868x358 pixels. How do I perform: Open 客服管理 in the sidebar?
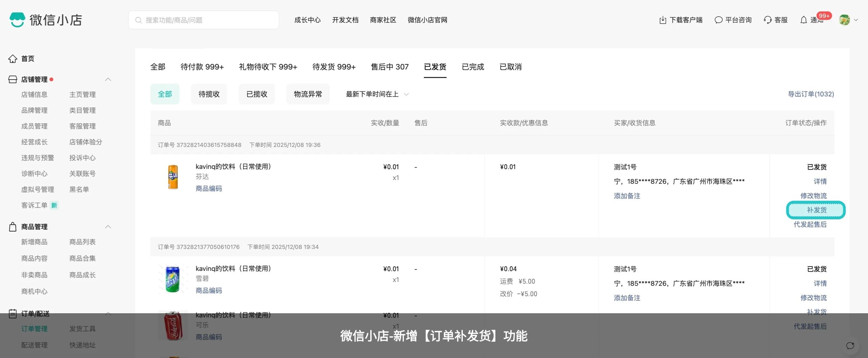pos(82,126)
